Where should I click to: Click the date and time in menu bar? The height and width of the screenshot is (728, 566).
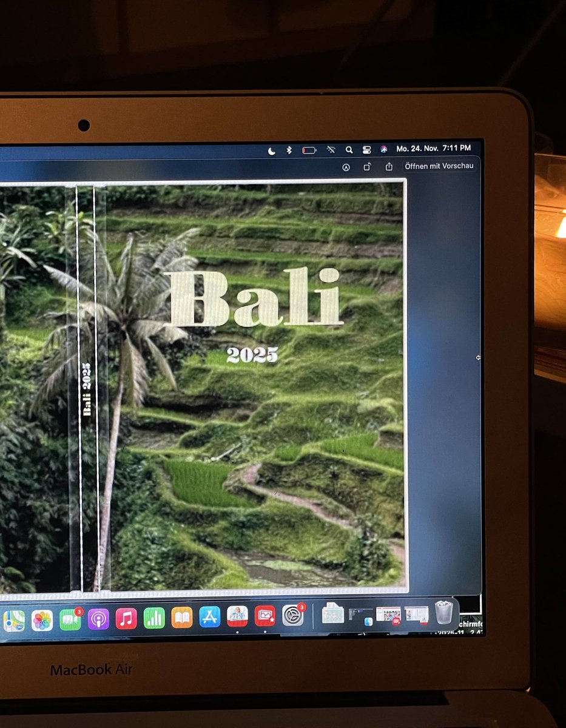tap(433, 148)
